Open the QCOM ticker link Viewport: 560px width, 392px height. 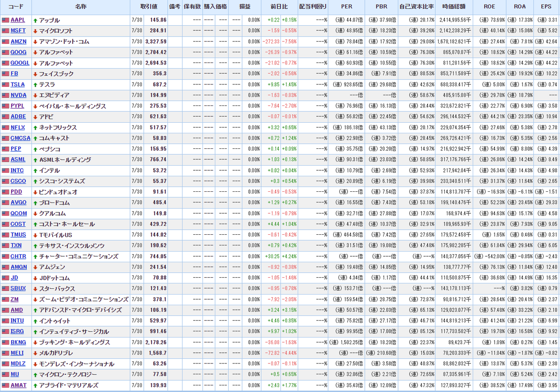pos(19,213)
